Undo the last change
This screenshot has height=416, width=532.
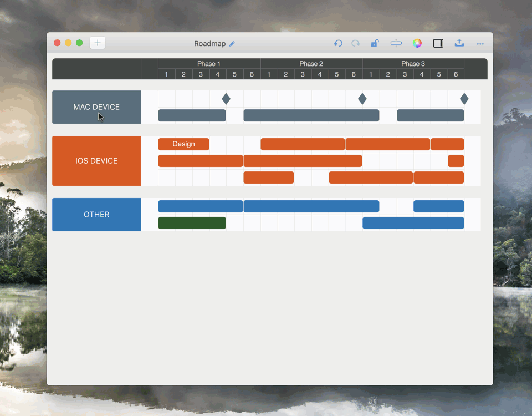[x=338, y=43]
